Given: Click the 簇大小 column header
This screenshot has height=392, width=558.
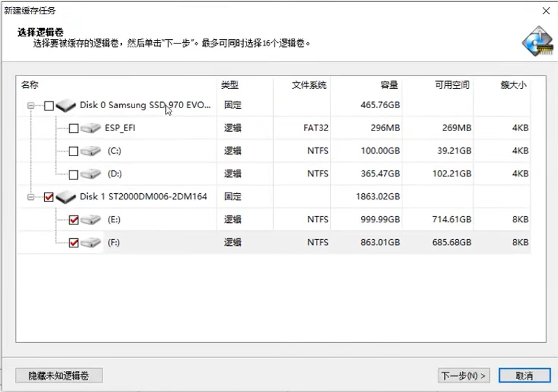Looking at the screenshot, I should click(513, 85).
